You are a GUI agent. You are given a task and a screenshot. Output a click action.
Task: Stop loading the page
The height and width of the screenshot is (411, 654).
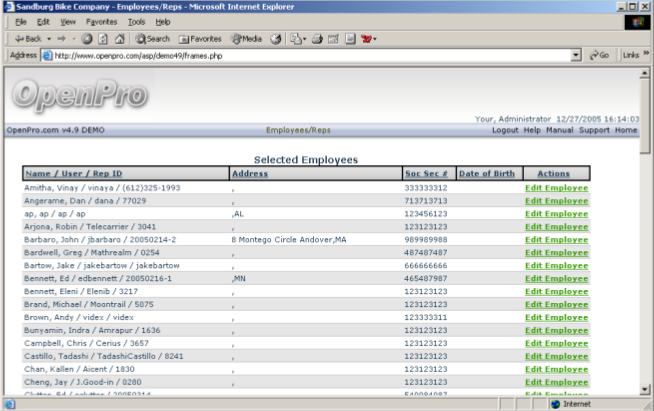pyautogui.click(x=87, y=39)
